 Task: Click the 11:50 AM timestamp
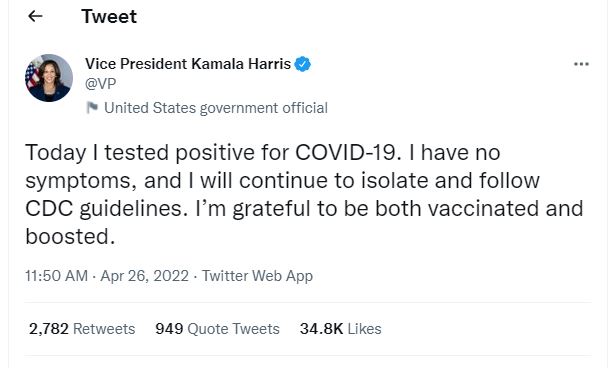click(57, 276)
